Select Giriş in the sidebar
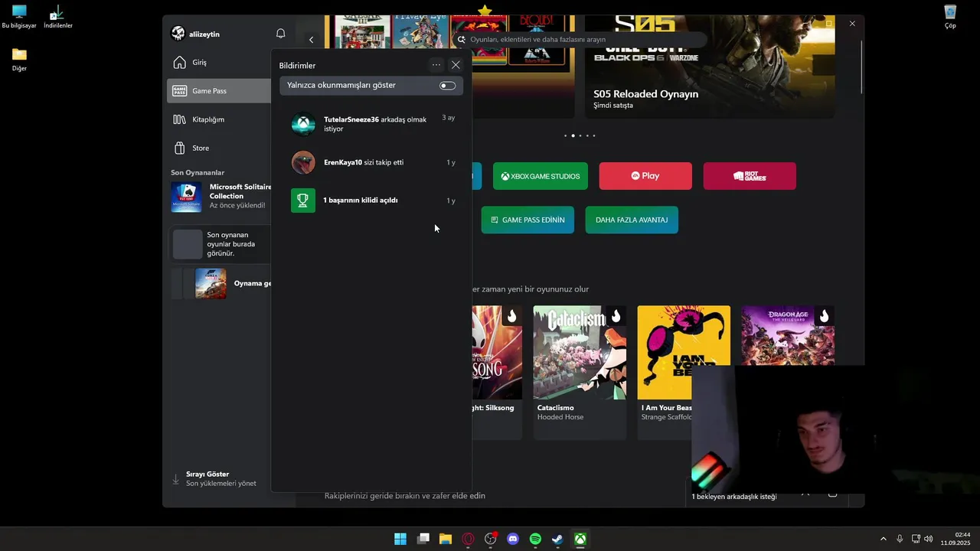Image resolution: width=980 pixels, height=551 pixels. [219, 62]
